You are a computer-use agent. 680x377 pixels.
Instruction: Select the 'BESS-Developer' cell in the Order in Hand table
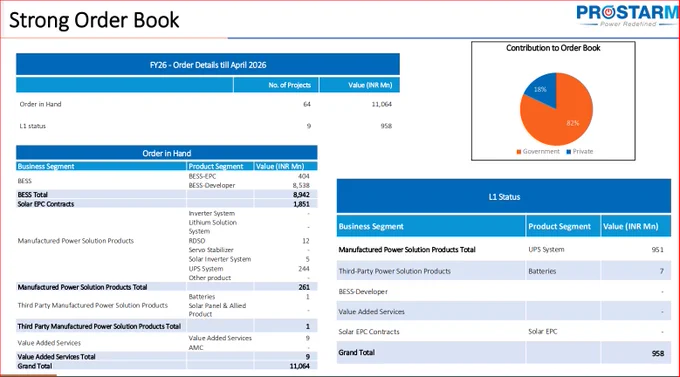212,185
